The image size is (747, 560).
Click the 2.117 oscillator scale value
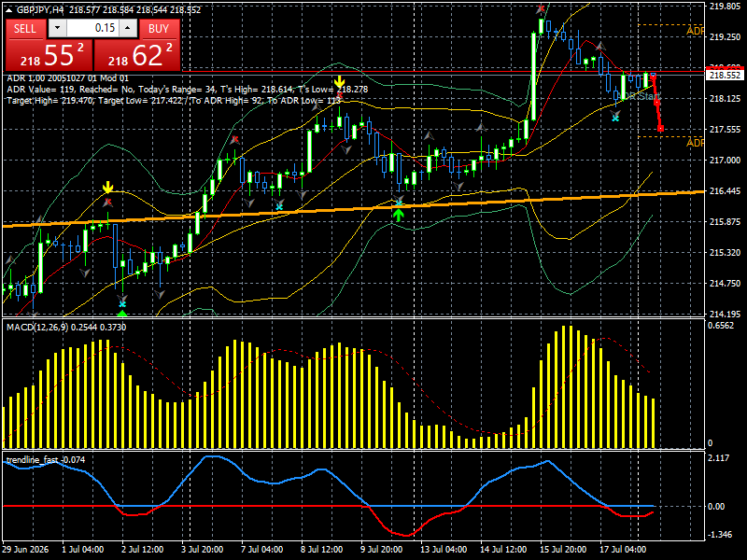719,458
